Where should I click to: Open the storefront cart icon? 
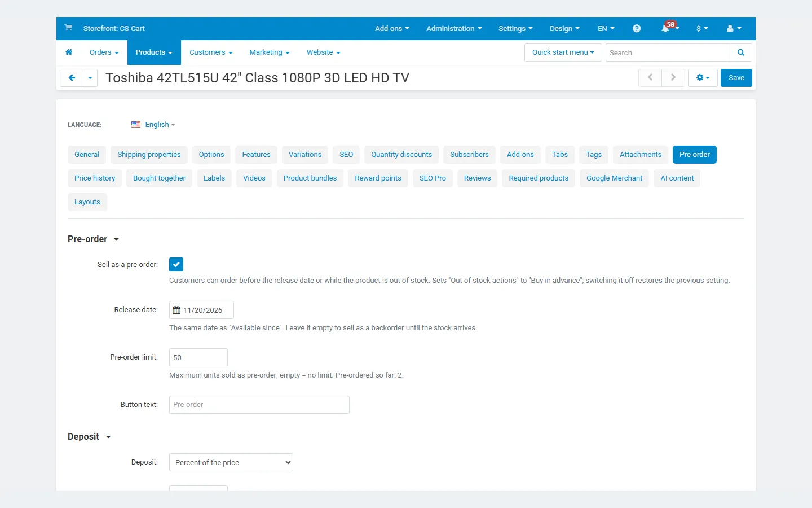point(68,28)
